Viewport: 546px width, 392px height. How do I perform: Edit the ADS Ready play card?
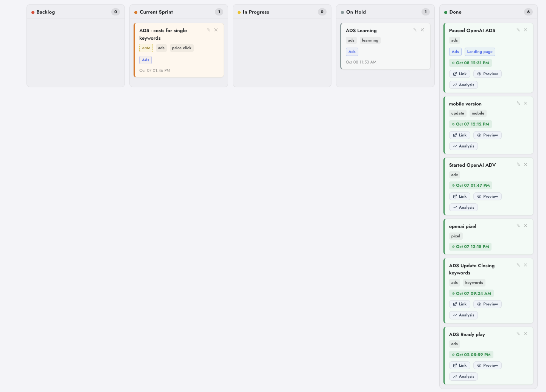(x=518, y=334)
